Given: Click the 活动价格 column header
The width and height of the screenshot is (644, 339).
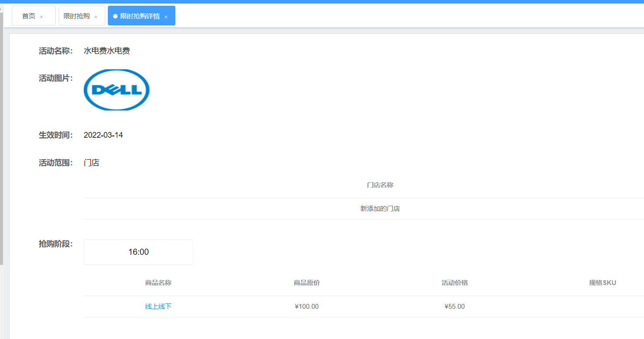Looking at the screenshot, I should [x=455, y=283].
